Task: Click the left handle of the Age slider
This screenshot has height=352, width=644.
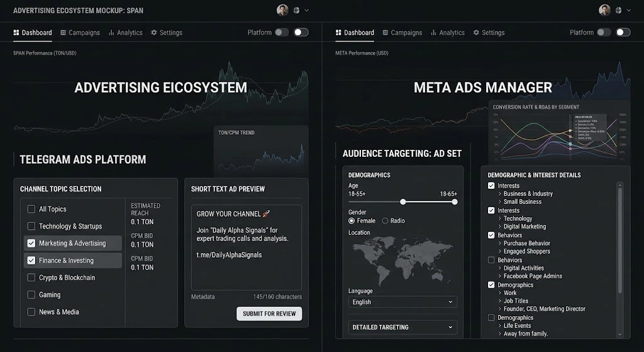Action: (x=403, y=202)
